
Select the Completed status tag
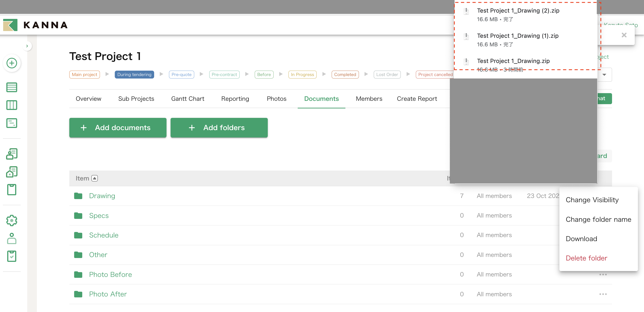345,74
